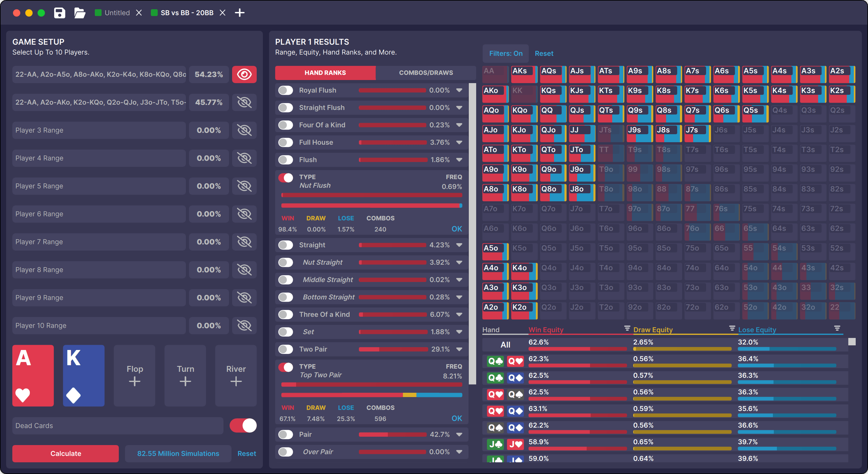
Task: Open file via the folder icon
Action: pos(79,13)
